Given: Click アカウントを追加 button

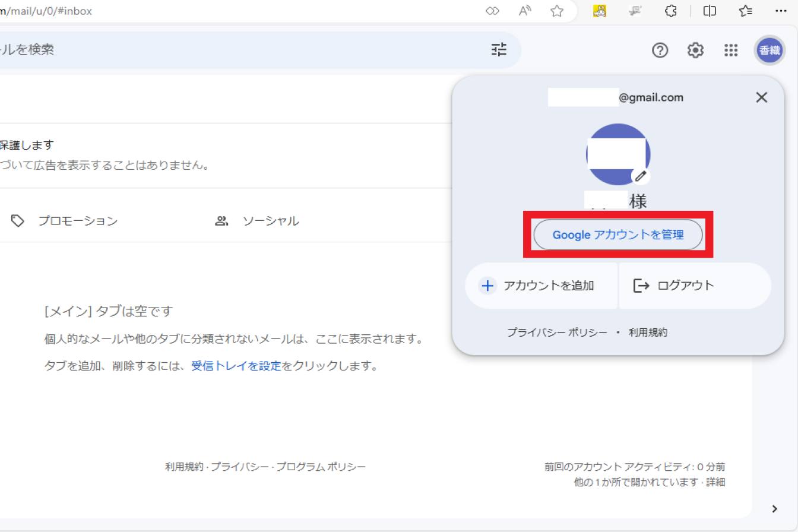Looking at the screenshot, I should click(540, 286).
